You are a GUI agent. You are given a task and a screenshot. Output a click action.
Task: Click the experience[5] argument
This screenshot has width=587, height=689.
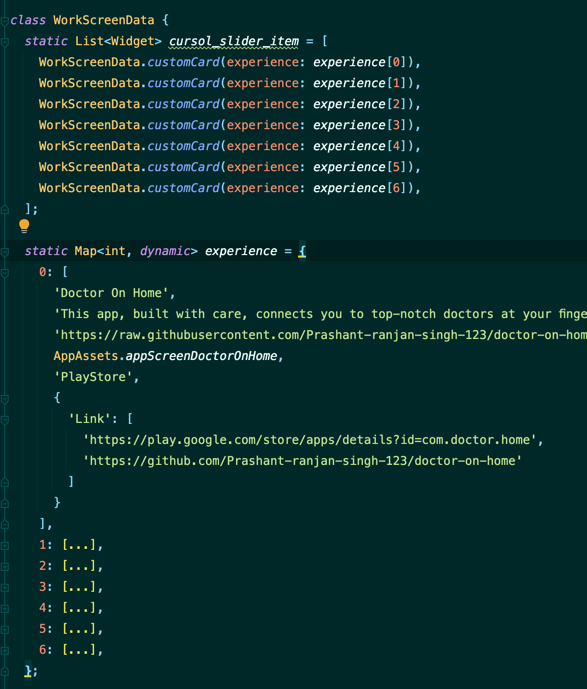360,167
